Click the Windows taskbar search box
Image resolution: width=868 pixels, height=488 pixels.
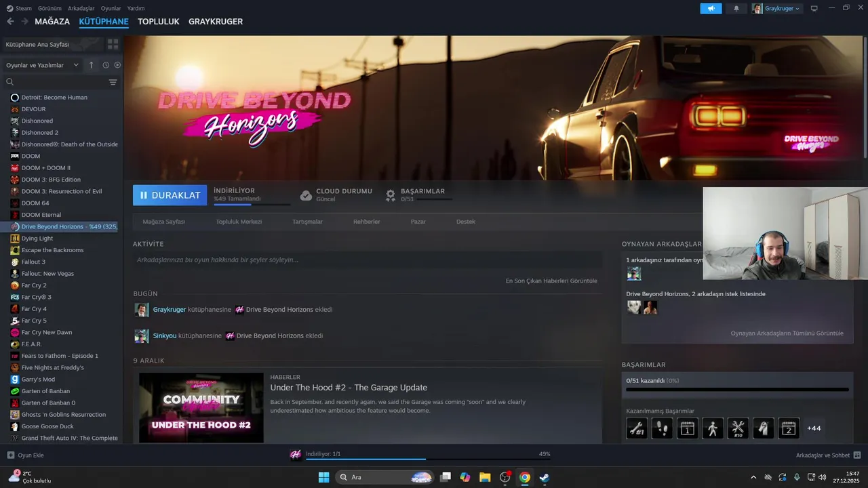[384, 477]
